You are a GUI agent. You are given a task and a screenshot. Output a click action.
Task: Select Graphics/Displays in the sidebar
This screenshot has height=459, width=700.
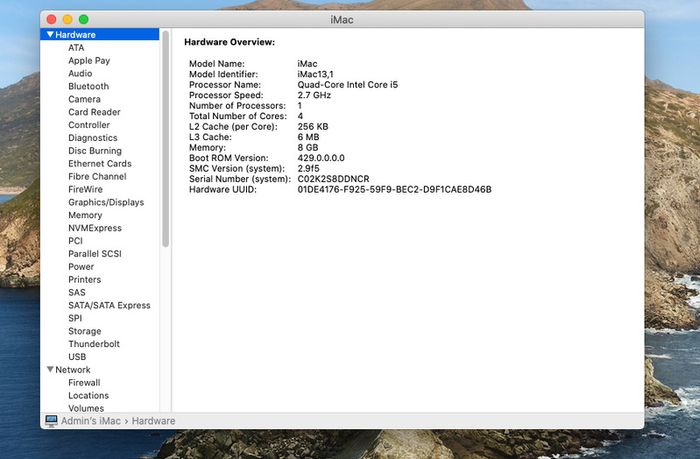[106, 202]
